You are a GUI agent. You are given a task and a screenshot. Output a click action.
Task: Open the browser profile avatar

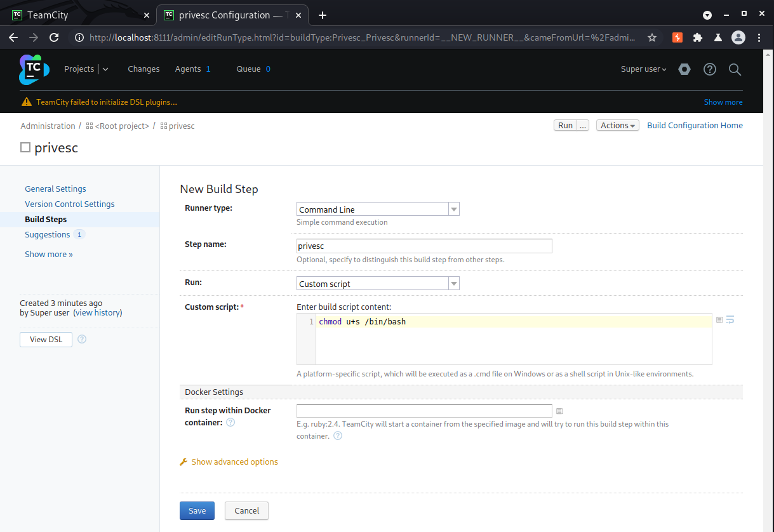pyautogui.click(x=738, y=37)
